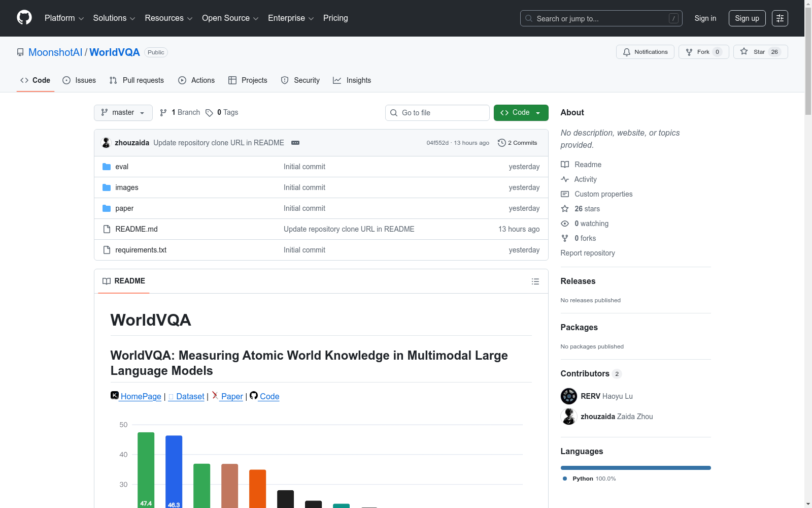Click the paper folder icon
The height and width of the screenshot is (508, 812).
coord(107,208)
